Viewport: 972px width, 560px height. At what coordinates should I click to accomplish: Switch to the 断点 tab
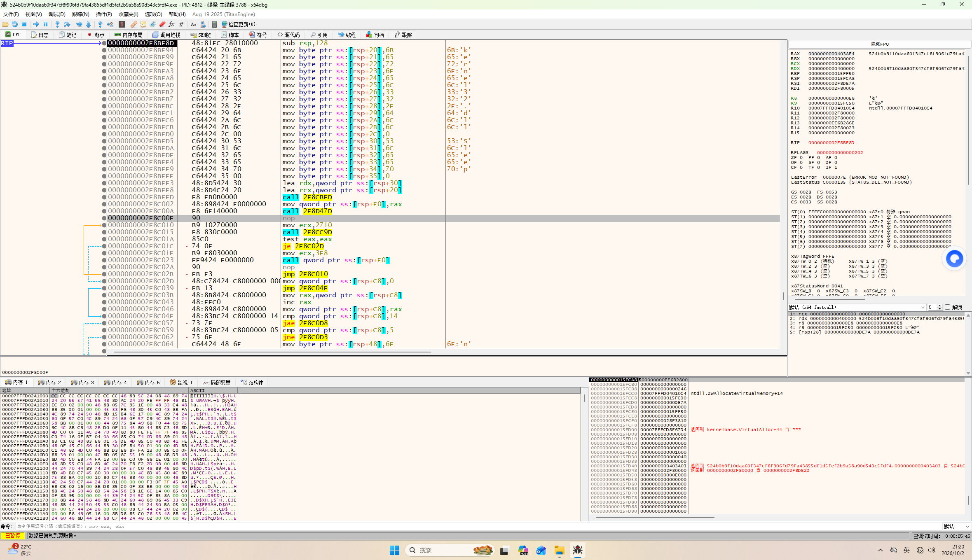(96, 35)
